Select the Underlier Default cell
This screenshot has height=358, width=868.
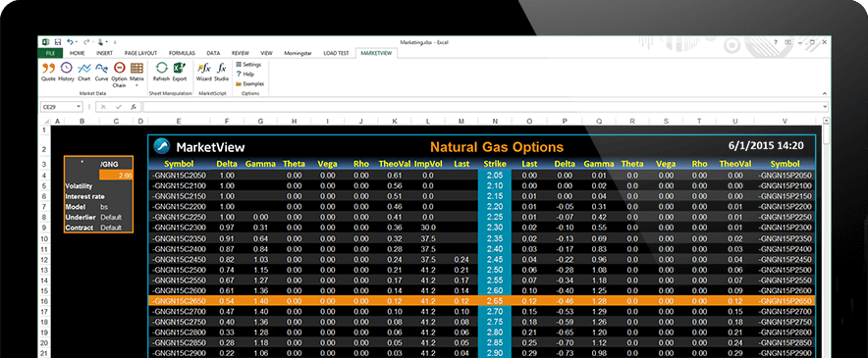[116, 218]
